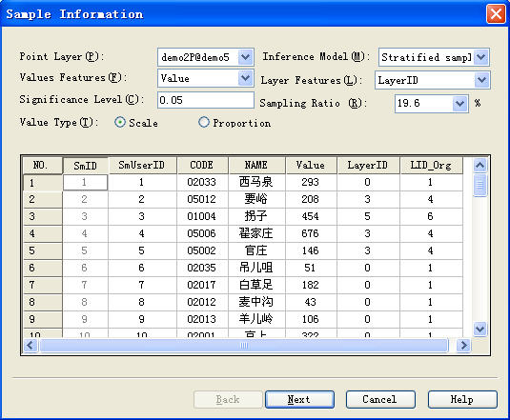510x420 pixels.
Task: Click the Value column header
Action: (311, 166)
